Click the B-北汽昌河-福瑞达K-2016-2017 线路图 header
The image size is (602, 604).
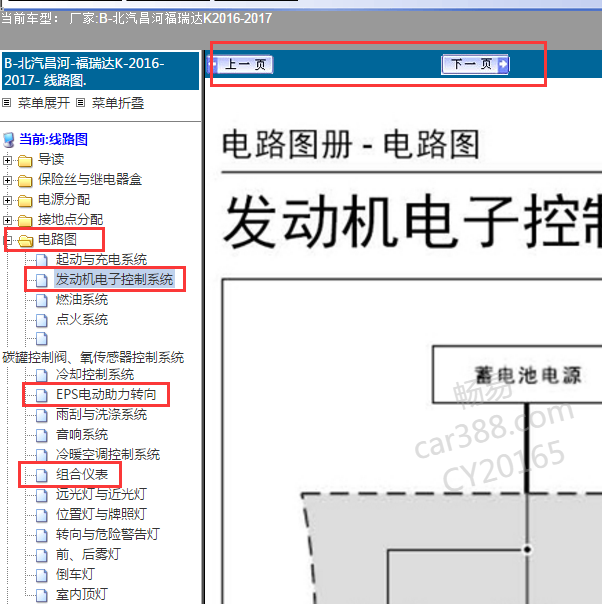pos(100,71)
